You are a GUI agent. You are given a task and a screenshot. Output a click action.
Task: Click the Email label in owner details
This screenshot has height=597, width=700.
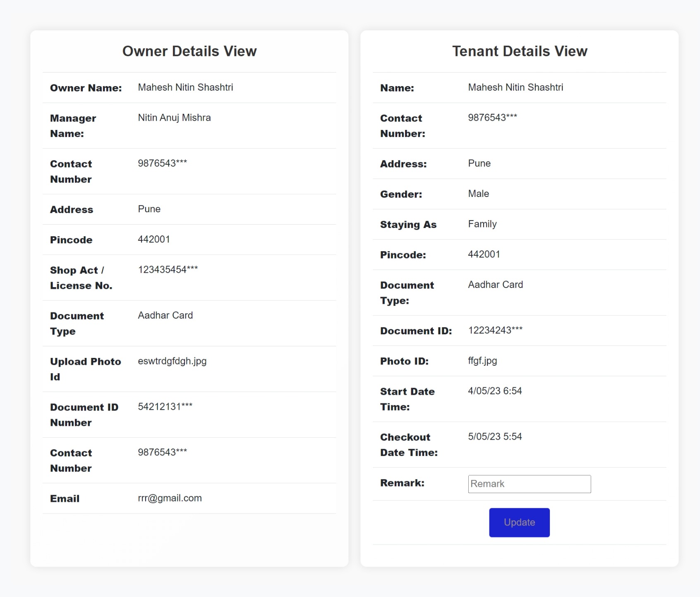(x=65, y=499)
